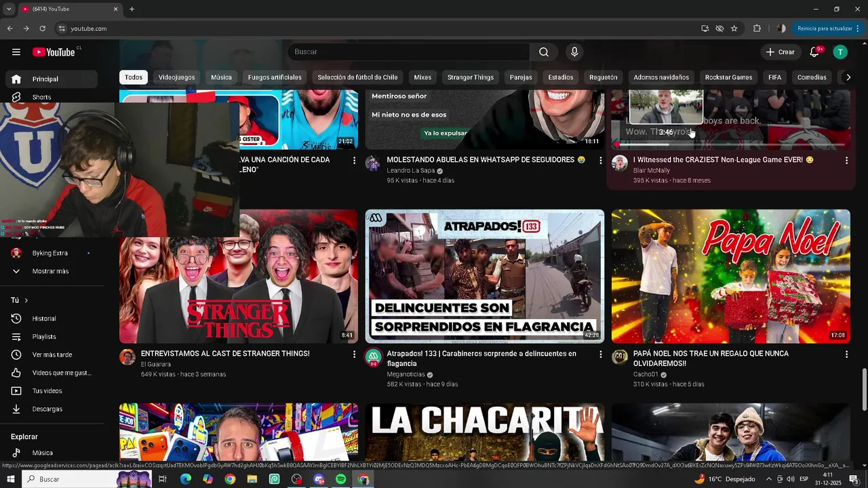Seek in the preview video progress bar
Image resolution: width=868 pixels, height=488 pixels.
731,144
